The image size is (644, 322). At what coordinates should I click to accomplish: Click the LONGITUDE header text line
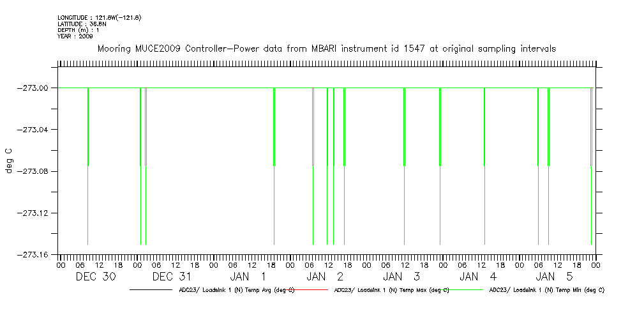pyautogui.click(x=99, y=17)
